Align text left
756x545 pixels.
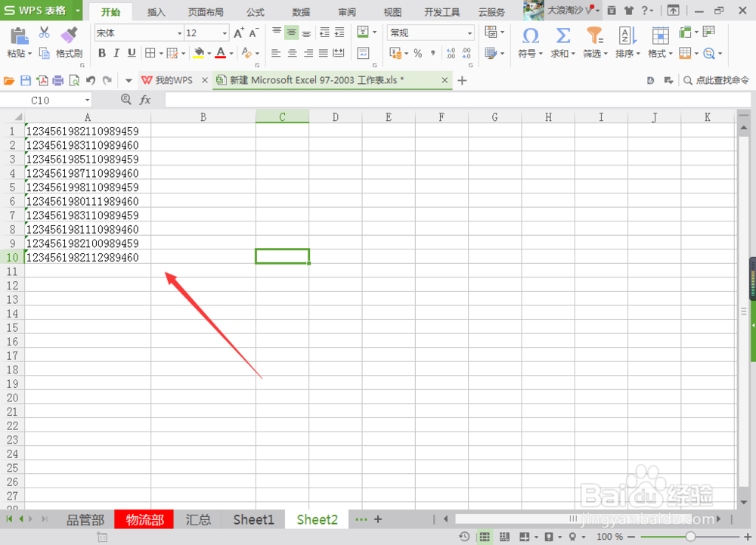pos(276,53)
